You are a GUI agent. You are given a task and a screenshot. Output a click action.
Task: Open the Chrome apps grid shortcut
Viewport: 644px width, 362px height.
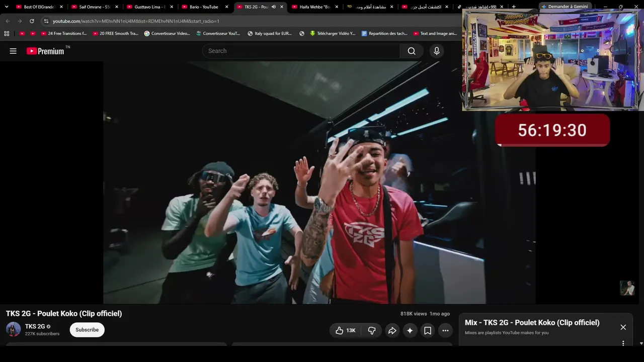coord(7,34)
